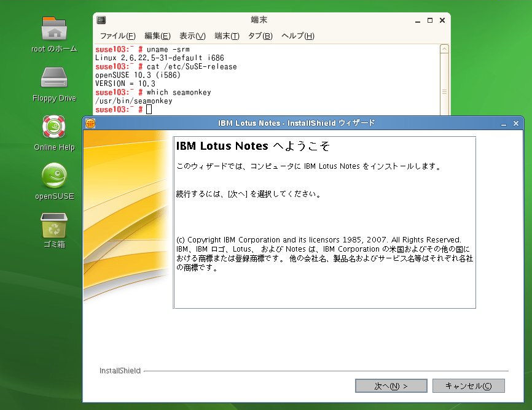Minimize the InstallShield wizard window
The height and width of the screenshot is (410, 532).
click(504, 124)
